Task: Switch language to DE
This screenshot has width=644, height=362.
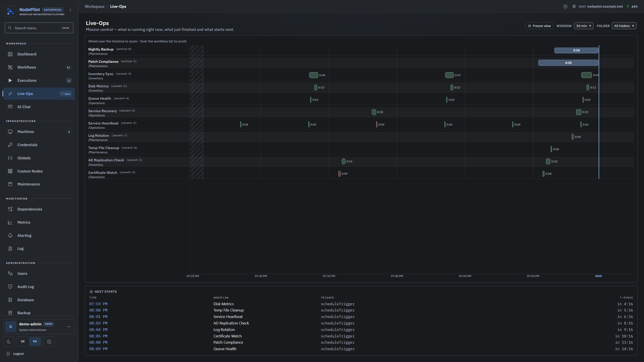Action: pyautogui.click(x=23, y=341)
